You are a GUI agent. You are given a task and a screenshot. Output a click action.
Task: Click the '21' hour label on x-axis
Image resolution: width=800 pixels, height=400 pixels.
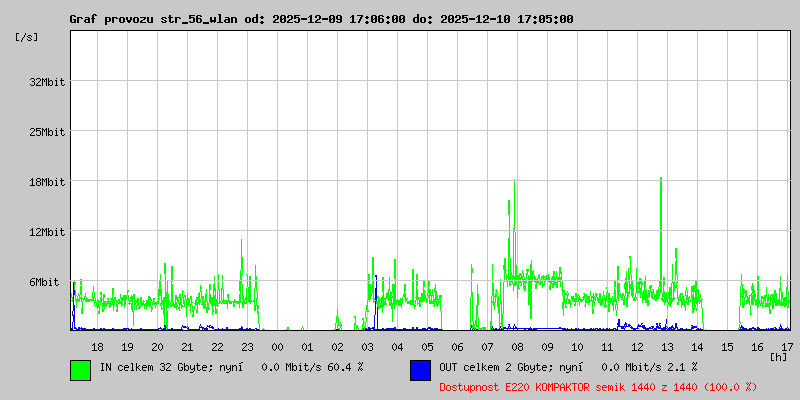point(187,347)
